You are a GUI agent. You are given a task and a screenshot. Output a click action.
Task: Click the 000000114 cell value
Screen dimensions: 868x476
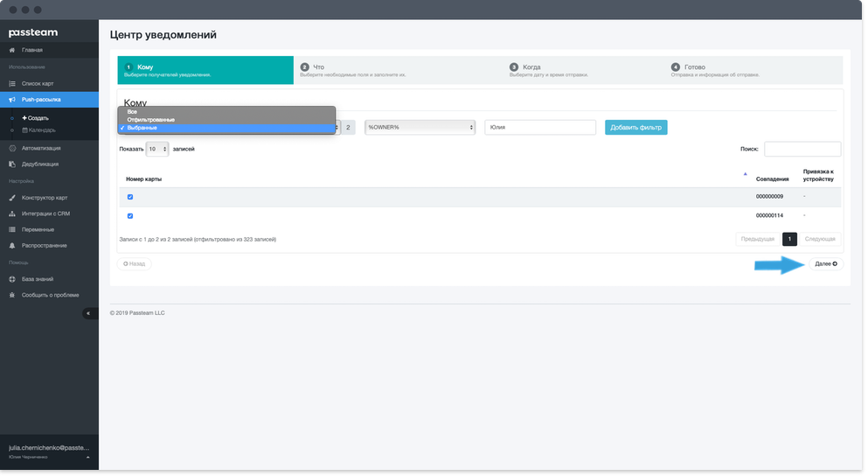pos(769,215)
